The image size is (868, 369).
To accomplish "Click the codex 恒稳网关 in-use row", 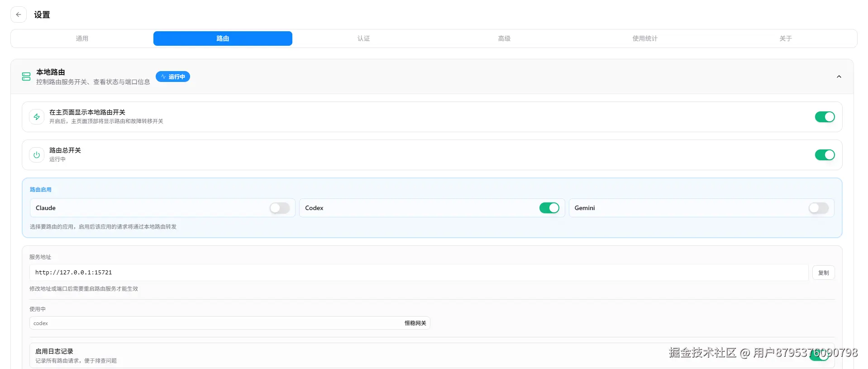I will 230,323.
